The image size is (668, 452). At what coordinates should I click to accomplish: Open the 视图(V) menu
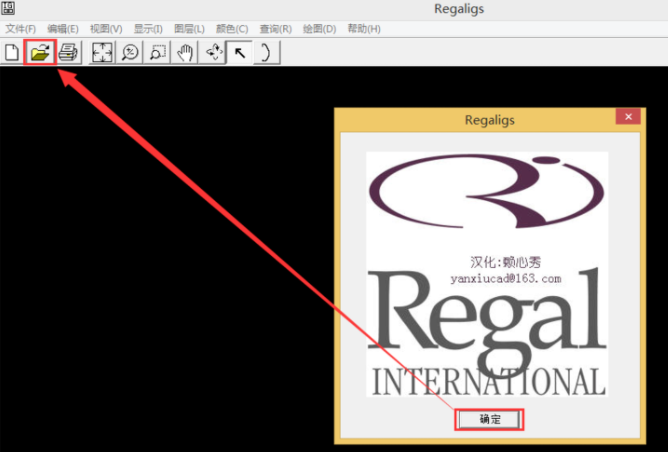click(x=105, y=29)
